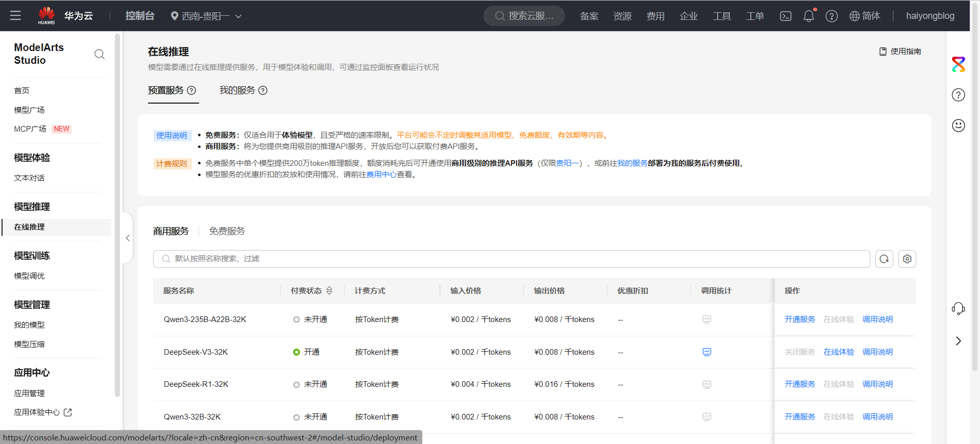The width and height of the screenshot is (980, 444).
Task: Open the 费用 menu
Action: [x=655, y=16]
